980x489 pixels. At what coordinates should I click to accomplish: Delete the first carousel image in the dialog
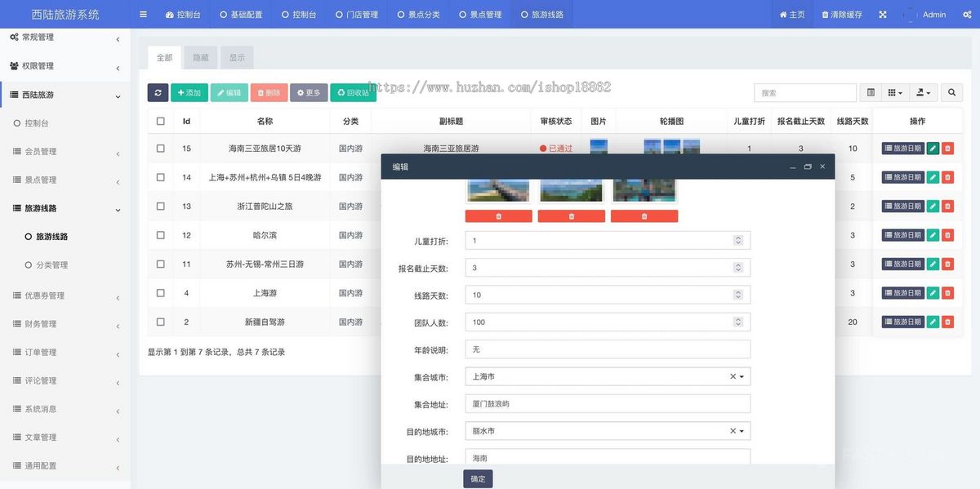[x=498, y=216]
